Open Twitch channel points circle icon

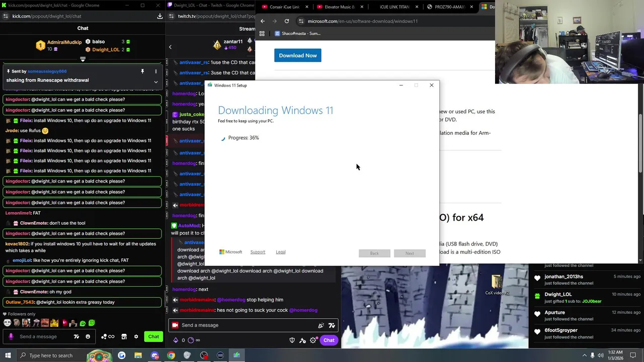[x=191, y=340]
